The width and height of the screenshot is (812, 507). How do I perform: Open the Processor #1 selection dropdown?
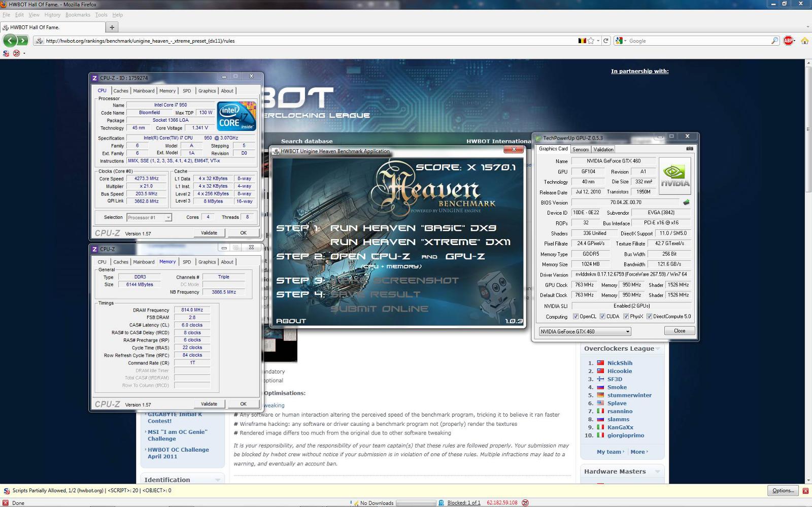coord(149,217)
